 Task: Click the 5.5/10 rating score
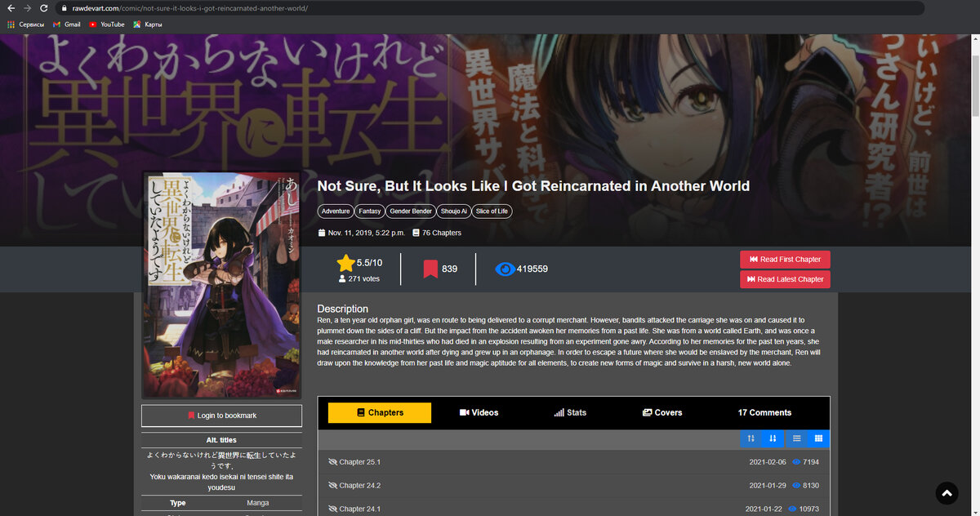click(x=369, y=263)
